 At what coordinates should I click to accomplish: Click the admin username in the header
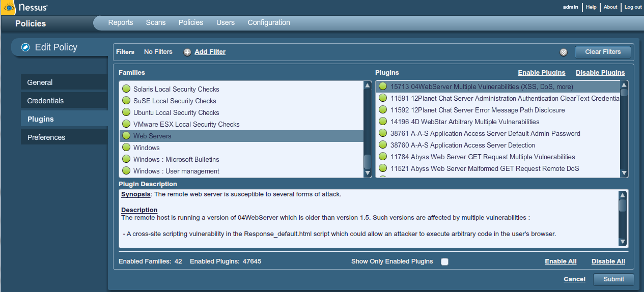[x=570, y=7]
